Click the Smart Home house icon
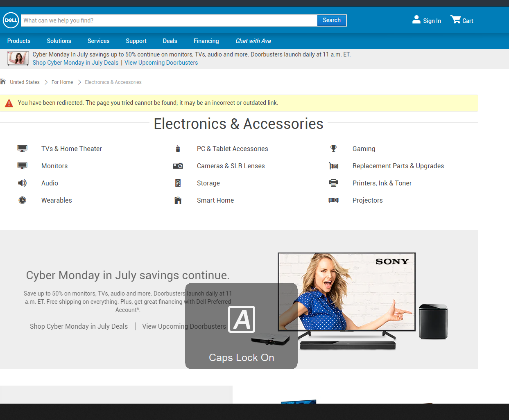The height and width of the screenshot is (420, 509). pos(178,200)
